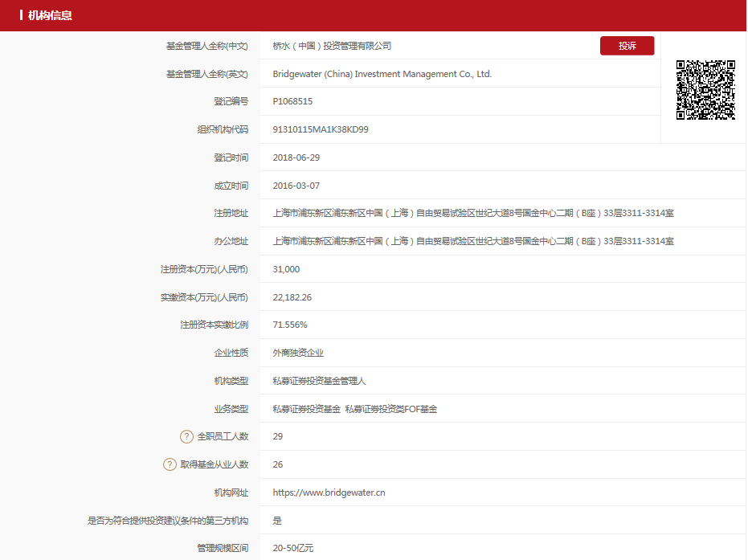Select enterprise nature 外商独资企业

[x=298, y=353]
